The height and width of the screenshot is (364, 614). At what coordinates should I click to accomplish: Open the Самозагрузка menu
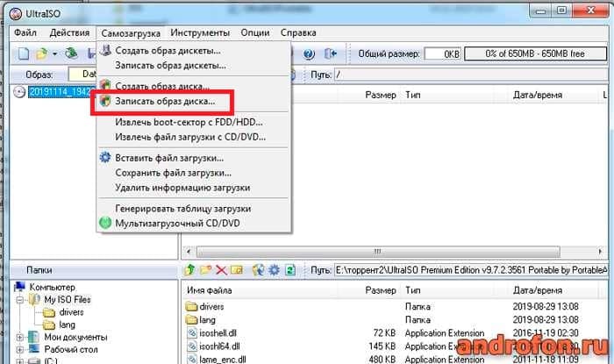point(131,33)
